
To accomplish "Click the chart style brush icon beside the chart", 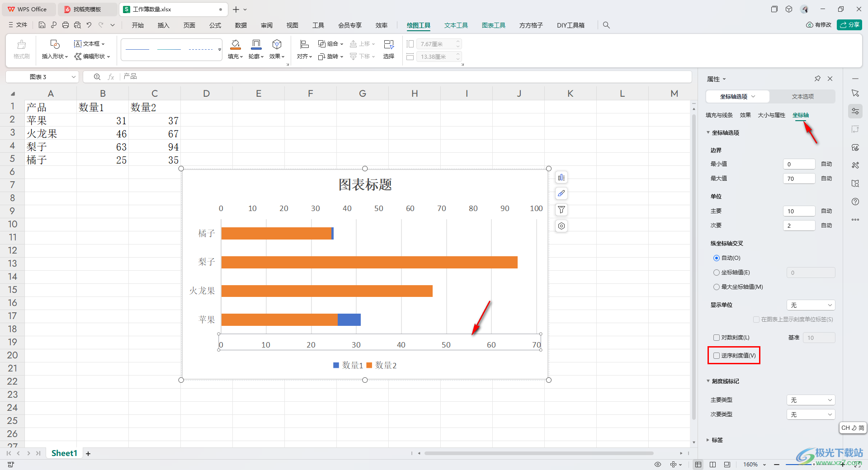I will point(561,193).
